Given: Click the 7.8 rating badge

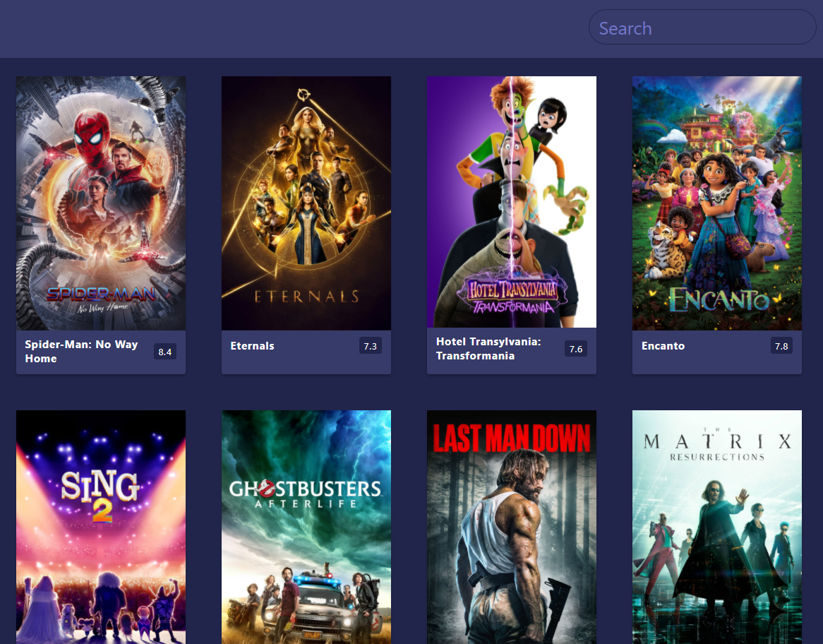Looking at the screenshot, I should (781, 346).
